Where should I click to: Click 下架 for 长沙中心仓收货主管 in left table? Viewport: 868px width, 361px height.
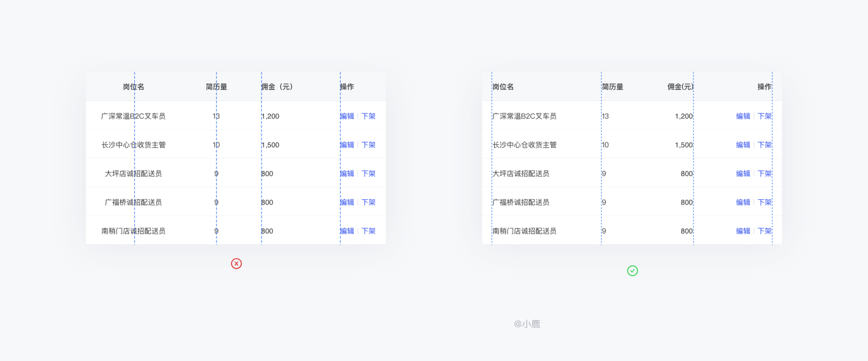click(369, 145)
